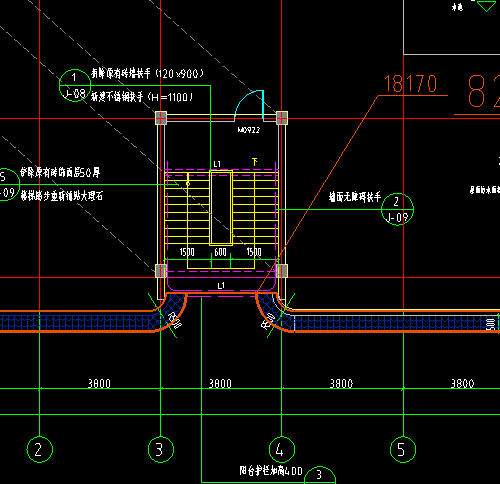Select the 600 stairwell width dimension
The height and width of the screenshot is (484, 500).
point(220,252)
